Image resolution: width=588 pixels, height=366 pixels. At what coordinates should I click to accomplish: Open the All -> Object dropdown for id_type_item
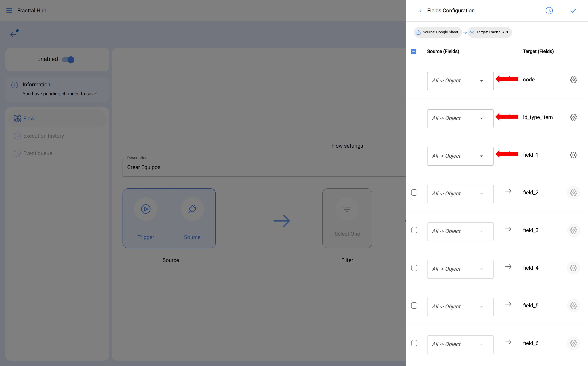(x=460, y=118)
